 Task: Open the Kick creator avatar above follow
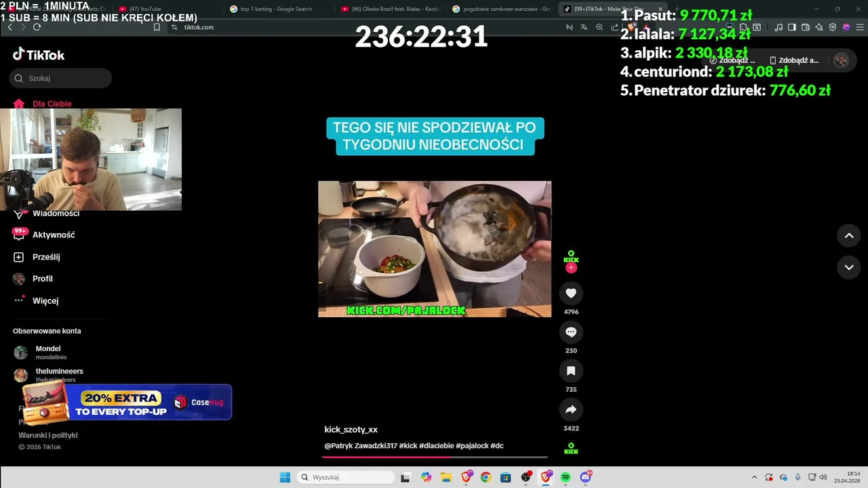(571, 256)
